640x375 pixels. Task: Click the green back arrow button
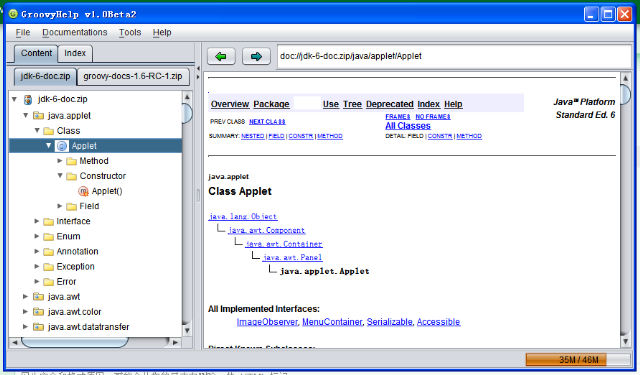(x=221, y=56)
